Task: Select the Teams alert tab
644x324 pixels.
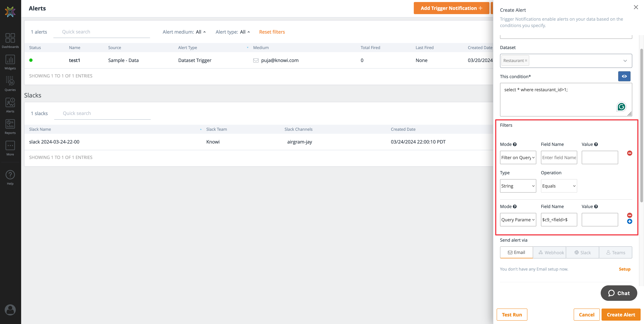Action: click(615, 252)
